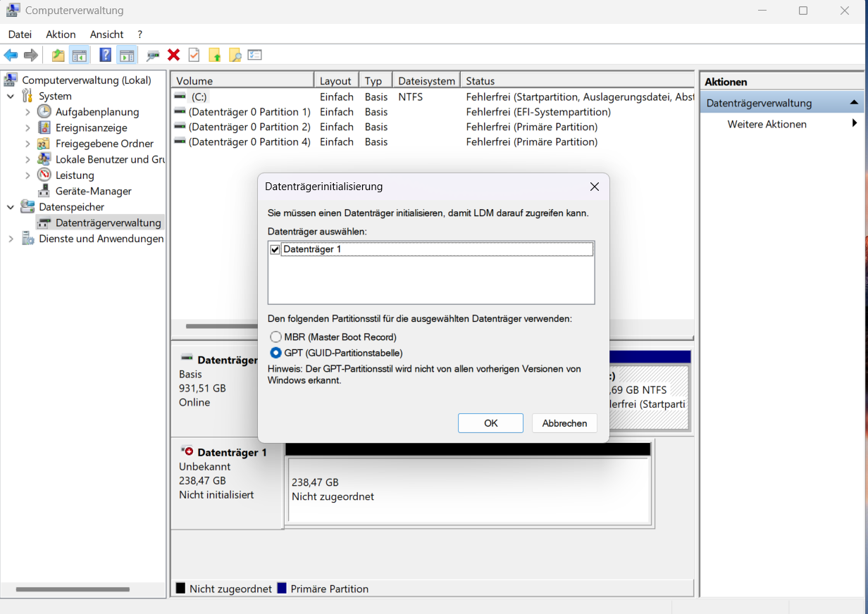
Task: Expand the Dienste und Anwendungen node
Action: tap(10, 239)
